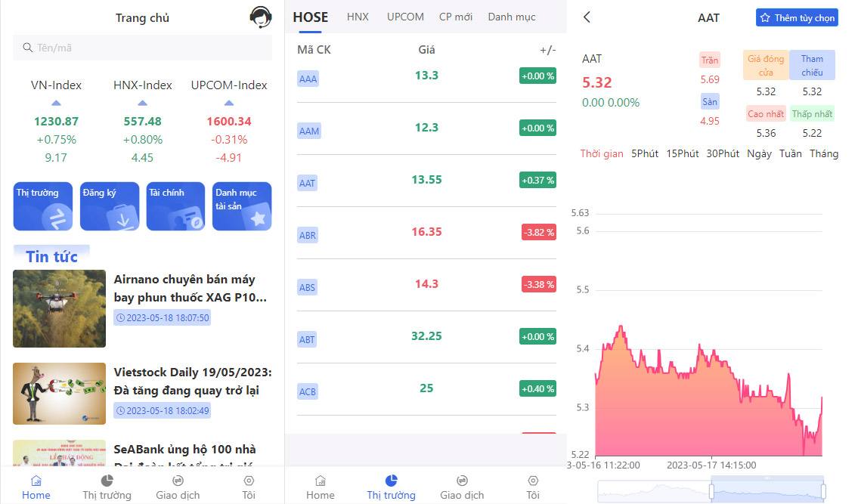Select the Ngày chart interval
This screenshot has width=858, height=504.
pyautogui.click(x=759, y=153)
